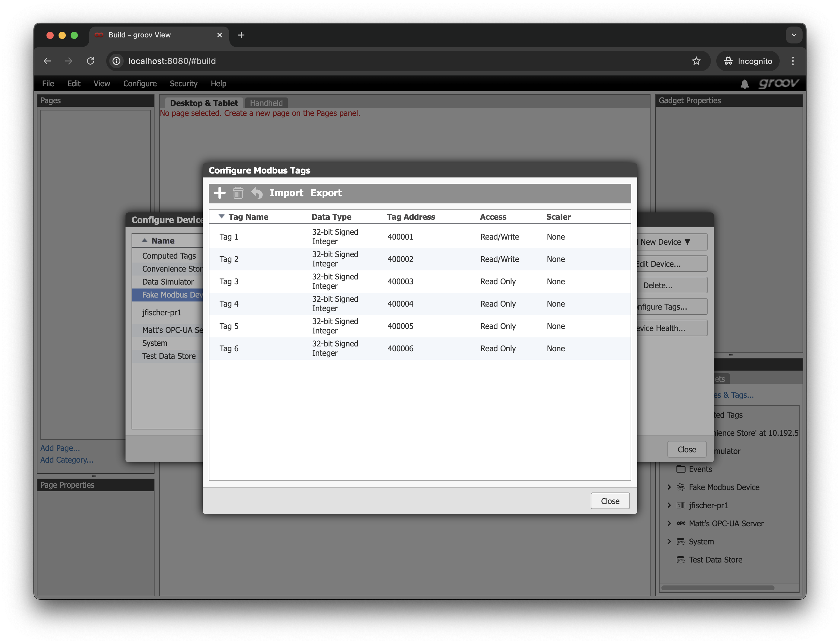840x644 pixels.
Task: Reload the page in browser toolbar
Action: click(91, 61)
